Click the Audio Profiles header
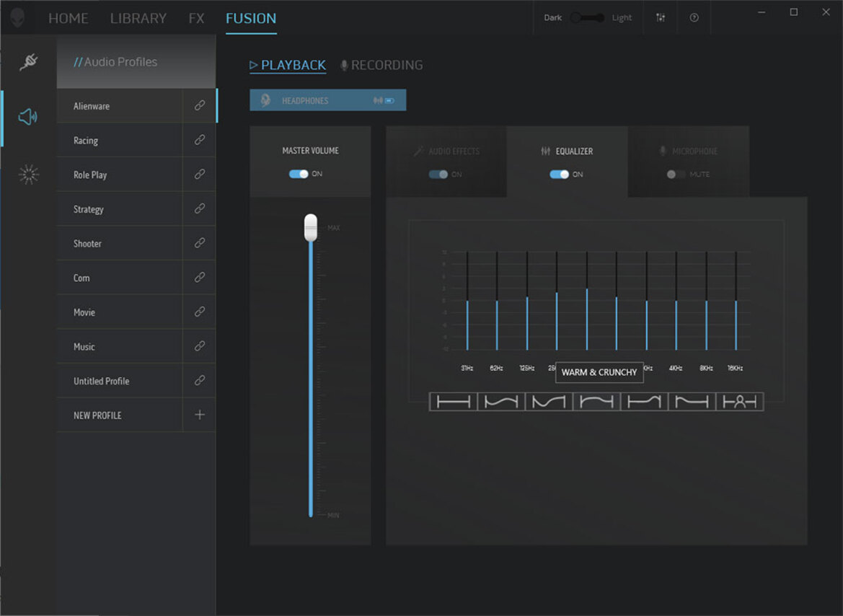This screenshot has height=616, width=843. pyautogui.click(x=136, y=62)
